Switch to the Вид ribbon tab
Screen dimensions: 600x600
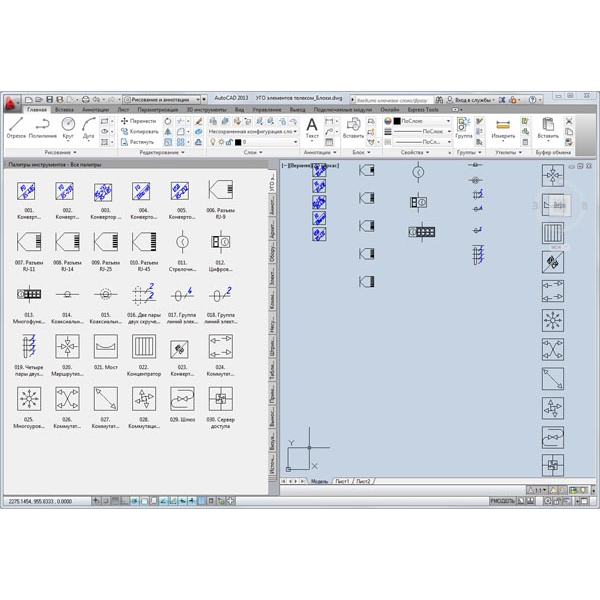coord(240,109)
